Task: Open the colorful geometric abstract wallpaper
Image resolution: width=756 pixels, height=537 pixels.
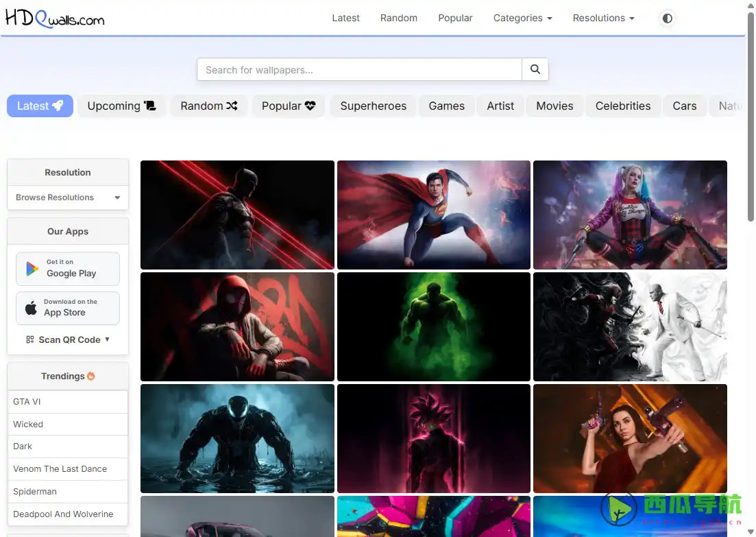Action: (433, 516)
